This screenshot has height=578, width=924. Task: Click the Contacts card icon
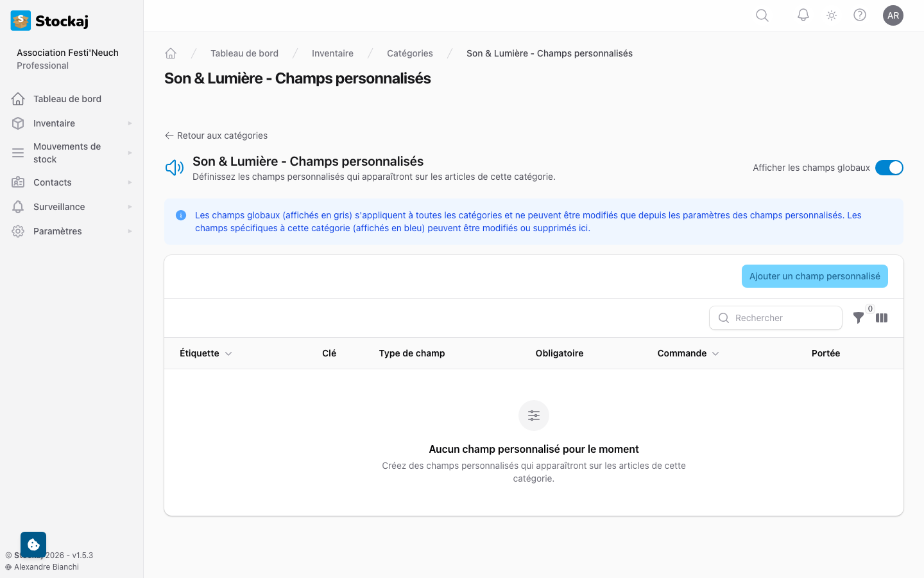click(18, 182)
